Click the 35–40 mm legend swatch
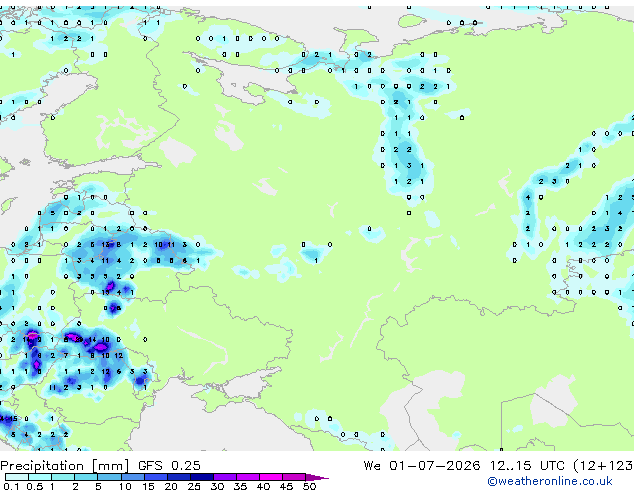This screenshot has width=634, height=490. [x=248, y=477]
